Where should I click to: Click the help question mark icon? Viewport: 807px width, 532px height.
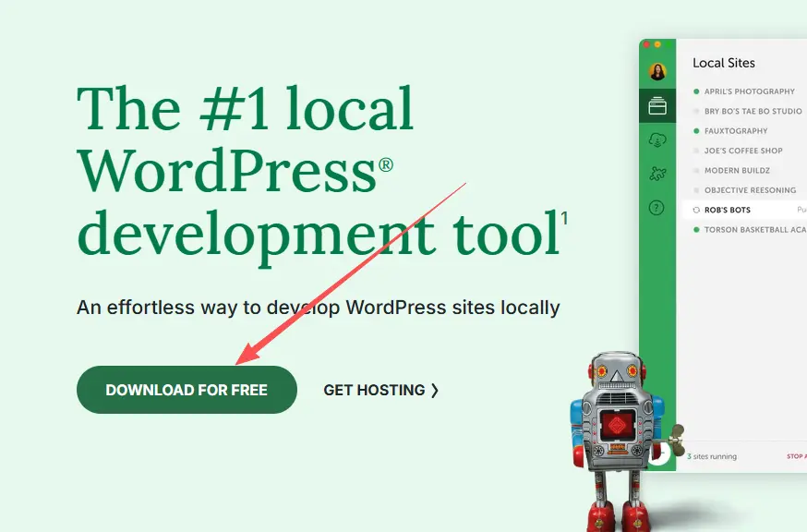click(x=656, y=208)
